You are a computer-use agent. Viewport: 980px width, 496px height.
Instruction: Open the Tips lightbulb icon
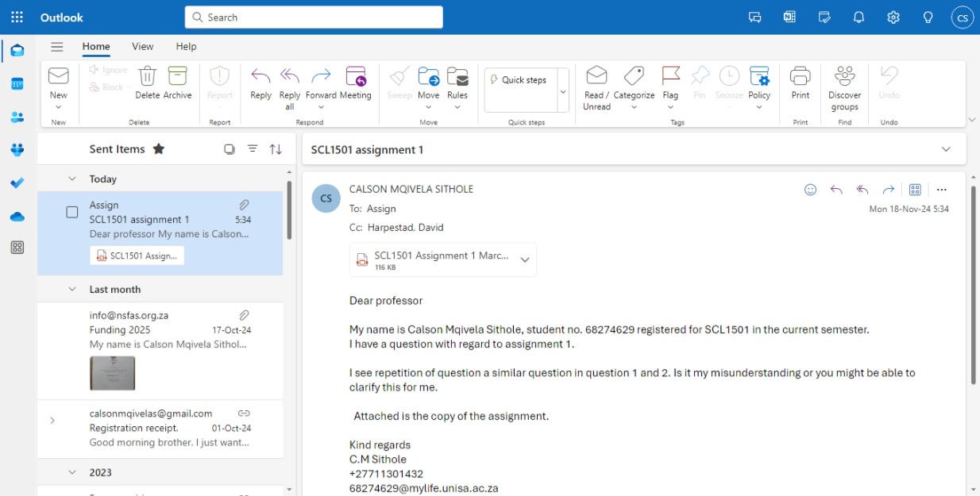click(x=928, y=17)
